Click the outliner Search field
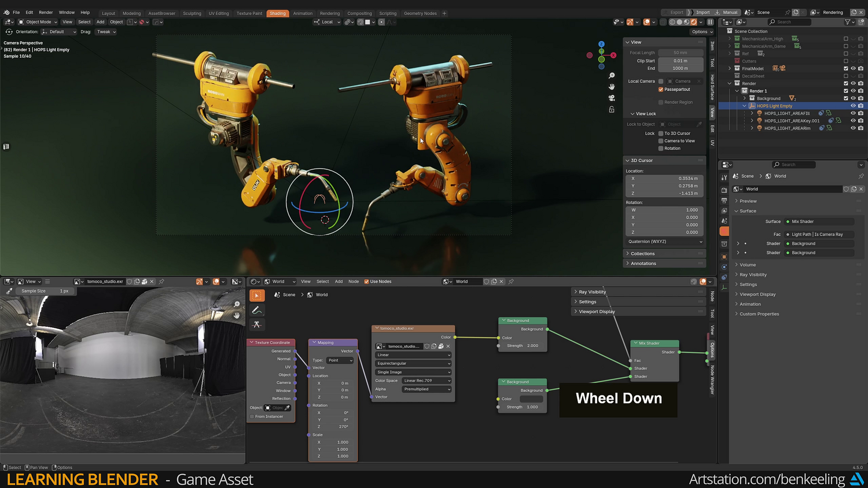The image size is (868, 488). pyautogui.click(x=789, y=22)
